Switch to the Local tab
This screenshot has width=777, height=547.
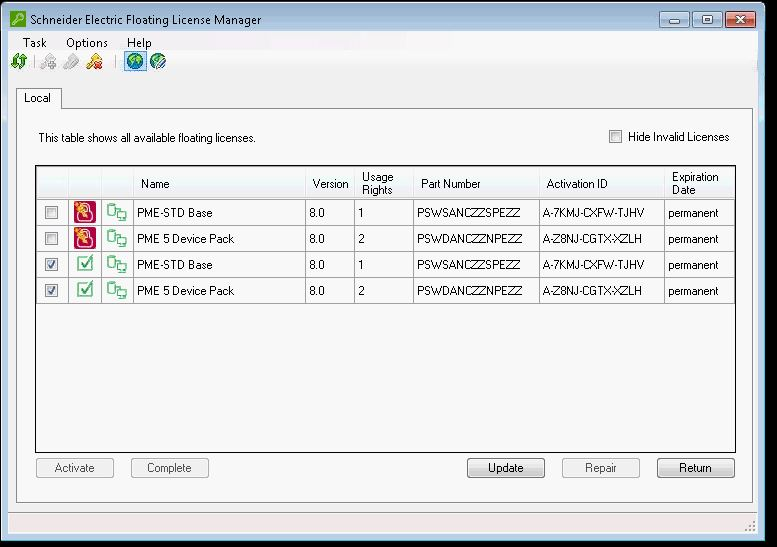click(38, 98)
